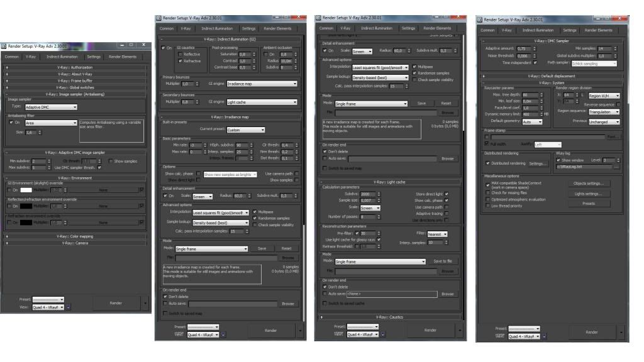Expand the V-Ray:: Authorization rollout
Viewport: 644px width, 362px height.
coord(75,67)
